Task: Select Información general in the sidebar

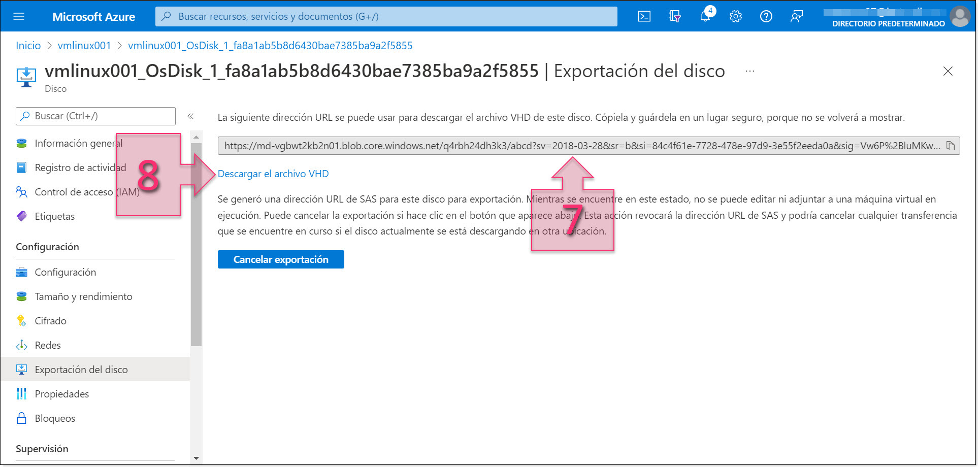Action: coord(78,143)
